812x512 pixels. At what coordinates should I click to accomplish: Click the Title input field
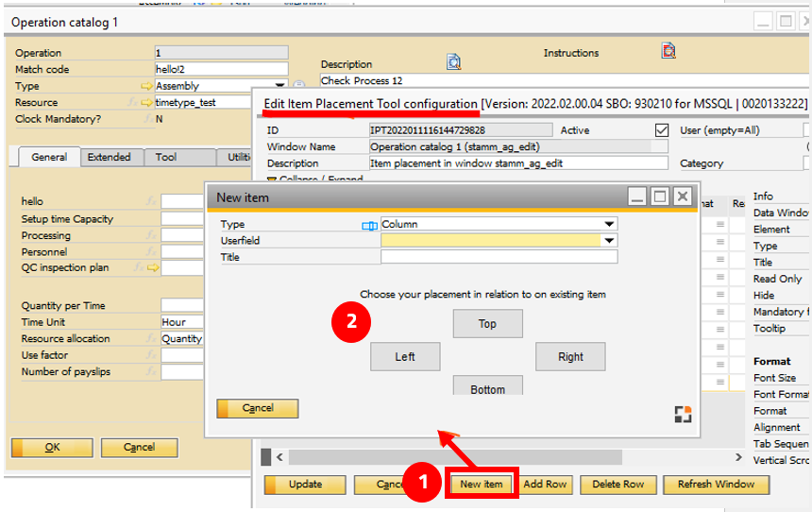click(x=499, y=257)
